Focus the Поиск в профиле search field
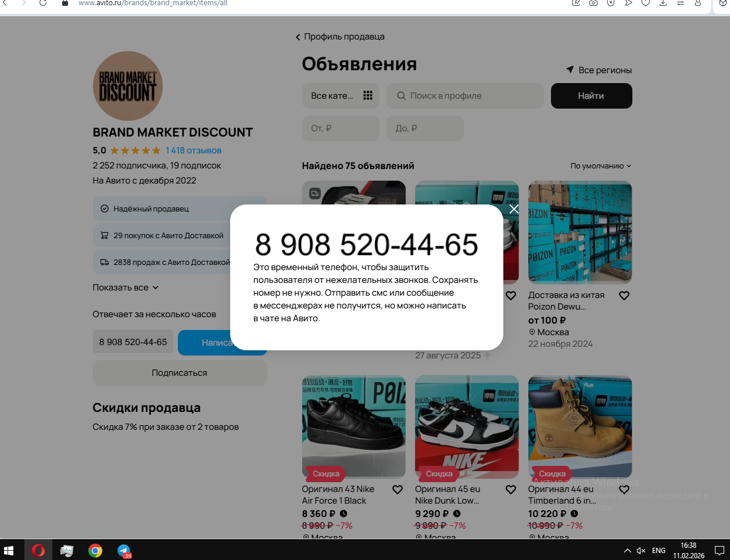The image size is (730, 560). [x=465, y=96]
